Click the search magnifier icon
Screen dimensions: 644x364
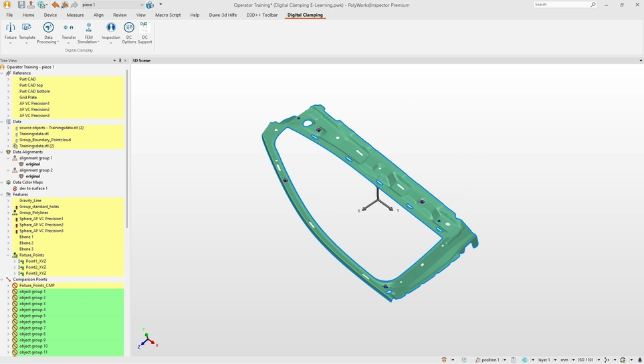coord(593,5)
